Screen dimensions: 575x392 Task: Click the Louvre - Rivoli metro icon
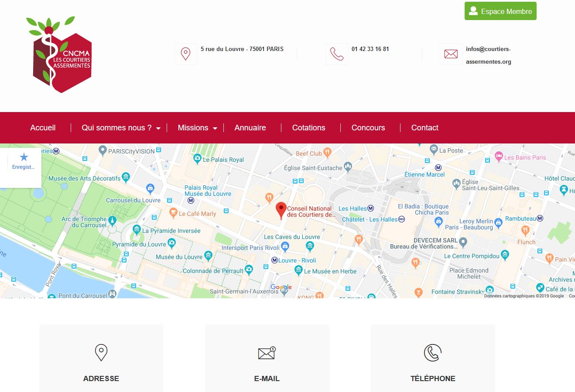[274, 260]
